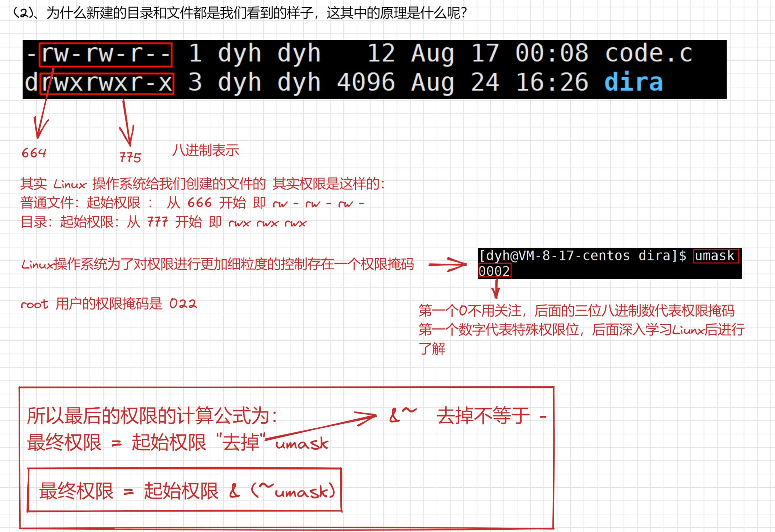The width and height of the screenshot is (775, 532).
Task: Click the heading question line at top
Action: [240, 14]
